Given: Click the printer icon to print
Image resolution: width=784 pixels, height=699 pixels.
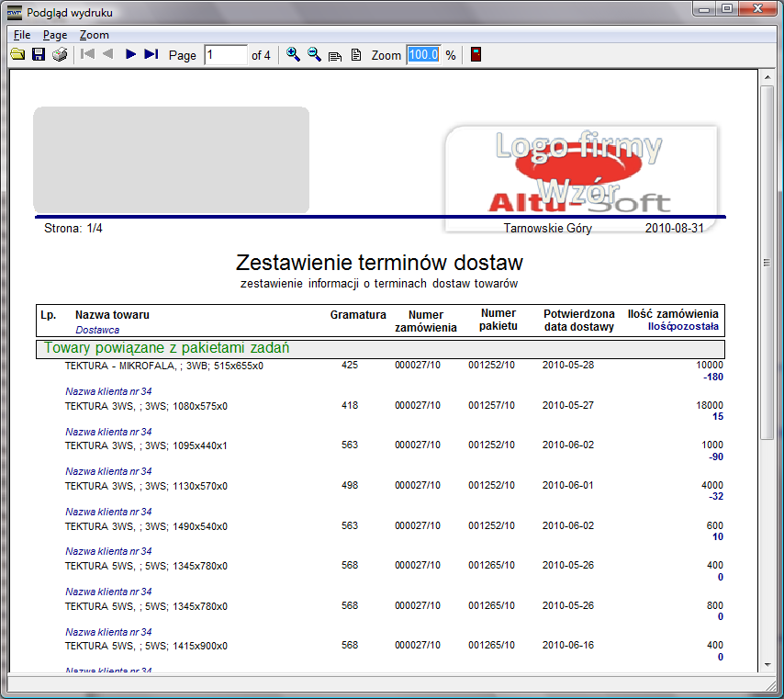Looking at the screenshot, I should click(60, 55).
